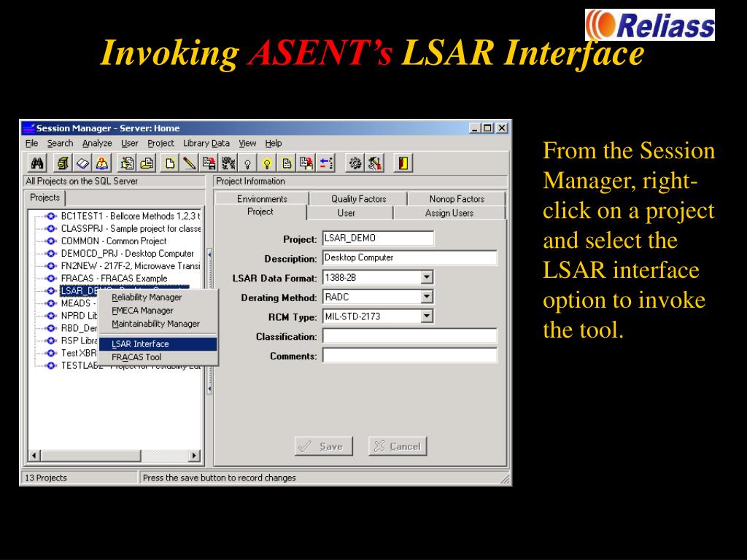This screenshot has height=560, width=747.
Task: Click the hammer and wrench tools icon
Action: [x=375, y=163]
